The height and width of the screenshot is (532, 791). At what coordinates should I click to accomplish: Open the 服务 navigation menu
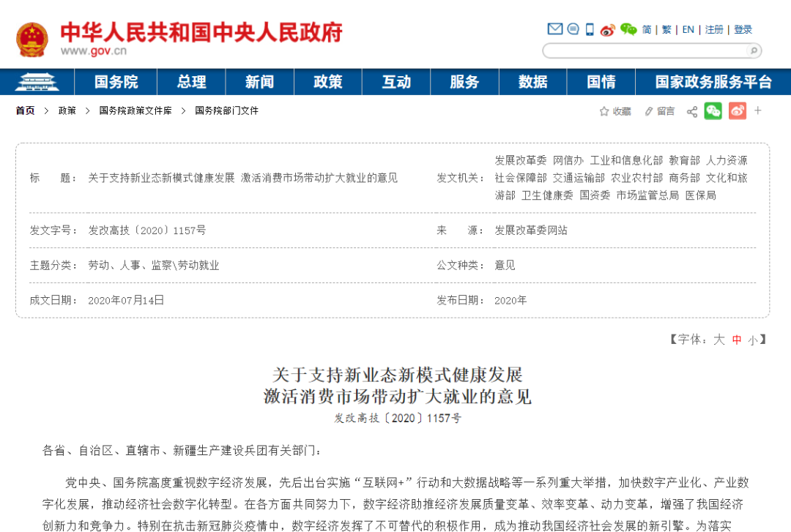coord(464,82)
